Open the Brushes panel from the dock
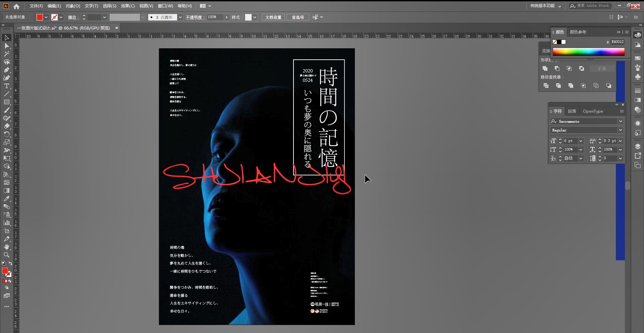Viewport: 644px width, 333px height. click(638, 67)
